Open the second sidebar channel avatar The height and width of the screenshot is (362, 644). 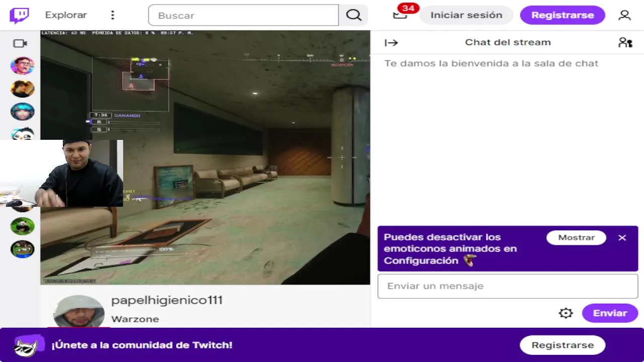[22, 89]
